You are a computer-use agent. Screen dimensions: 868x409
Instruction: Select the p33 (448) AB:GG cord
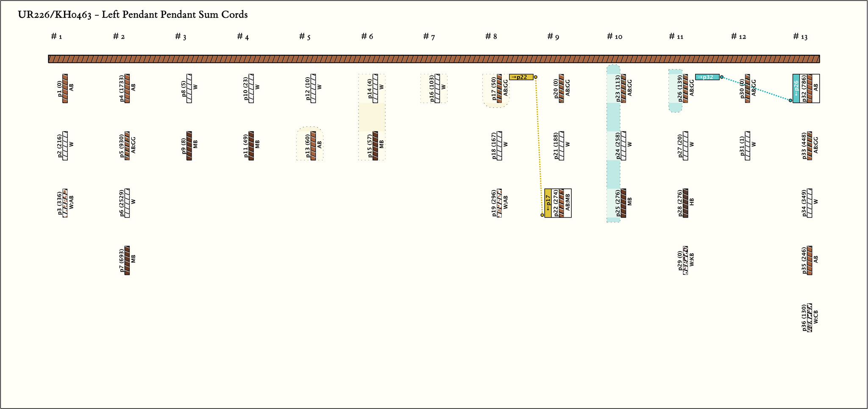tap(810, 146)
